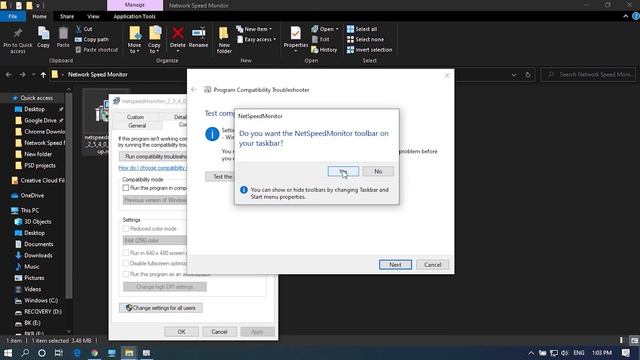The image size is (640, 360).
Task: Open address bar history dropdown
Action: pyautogui.click(x=514, y=75)
